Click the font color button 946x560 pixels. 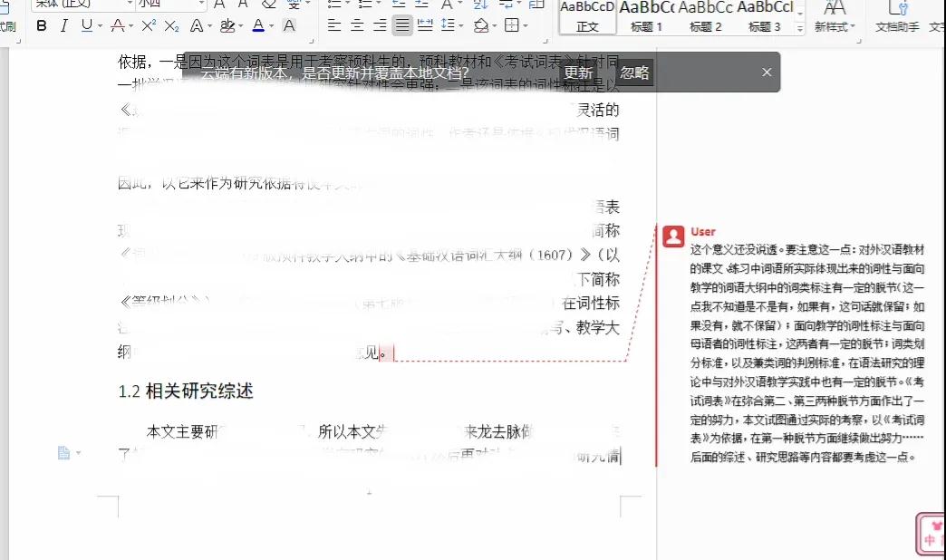[258, 25]
